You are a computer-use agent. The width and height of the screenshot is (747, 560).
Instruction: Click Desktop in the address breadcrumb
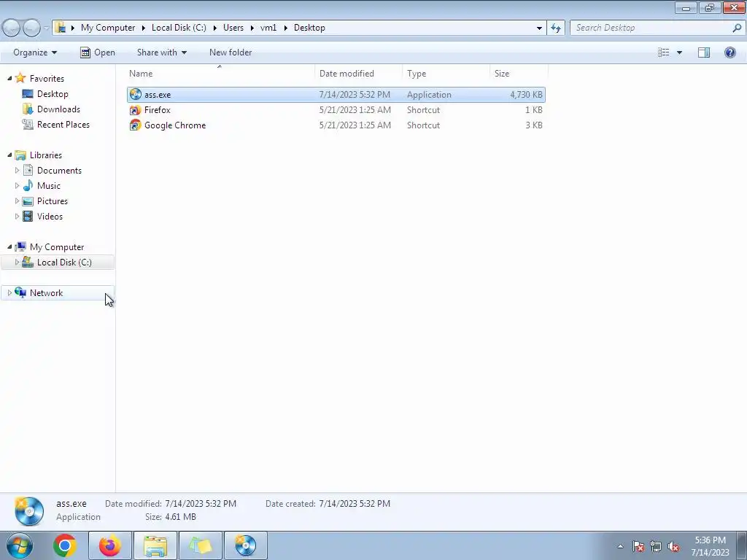pyautogui.click(x=309, y=28)
